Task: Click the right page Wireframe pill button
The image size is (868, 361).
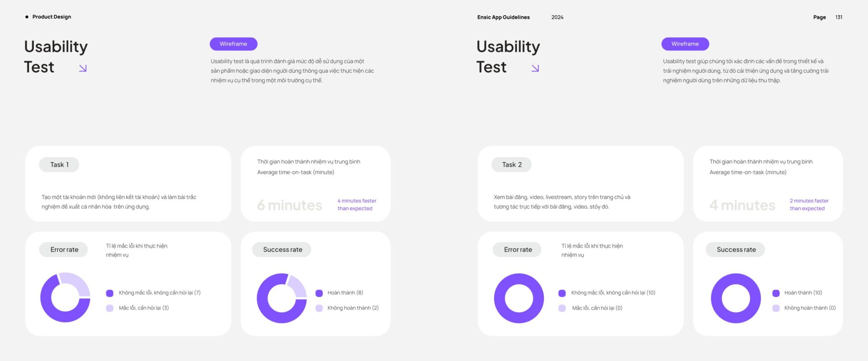Action: [x=685, y=44]
